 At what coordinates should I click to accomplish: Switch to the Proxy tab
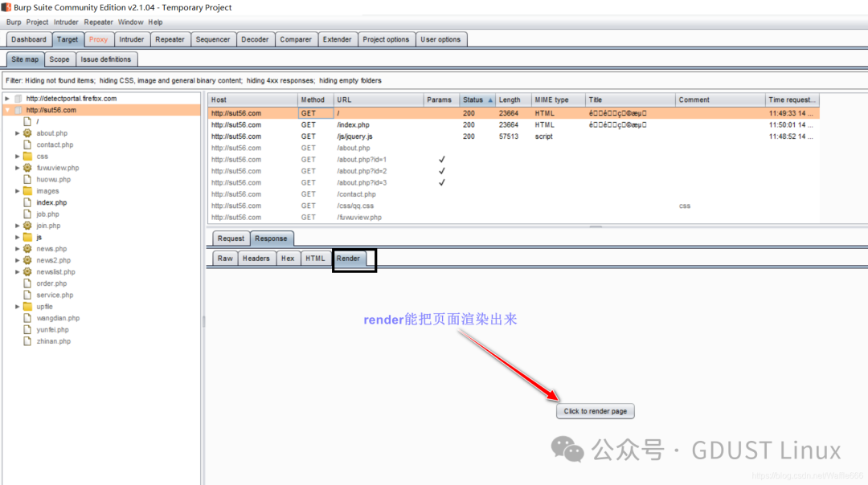click(98, 39)
